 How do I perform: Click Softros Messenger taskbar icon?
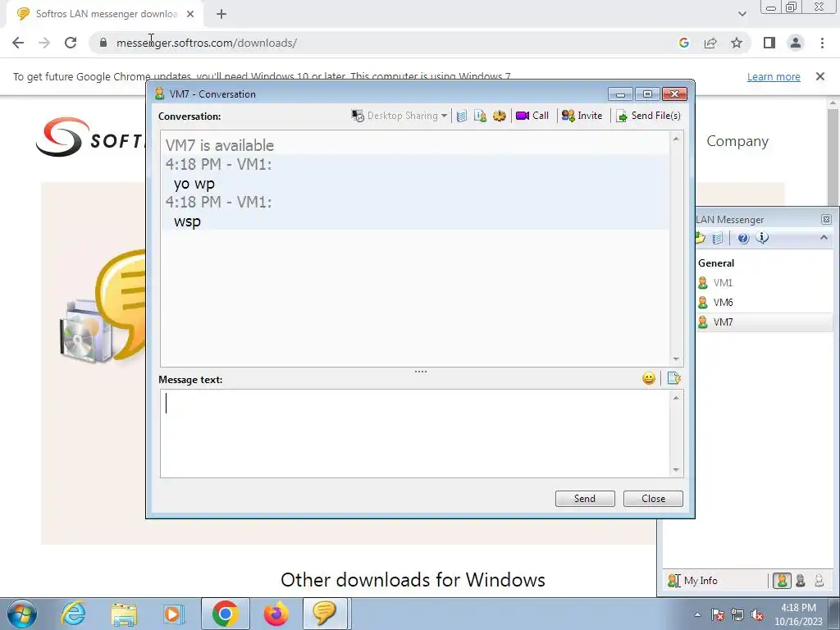tap(325, 614)
